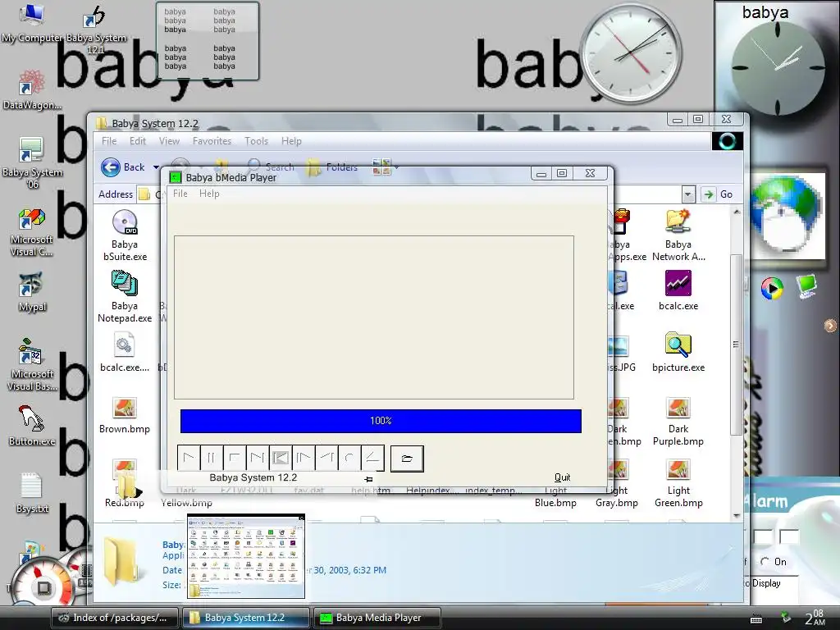
Task: Click the Play button in Babya bMedia Player
Action: pyautogui.click(x=189, y=458)
